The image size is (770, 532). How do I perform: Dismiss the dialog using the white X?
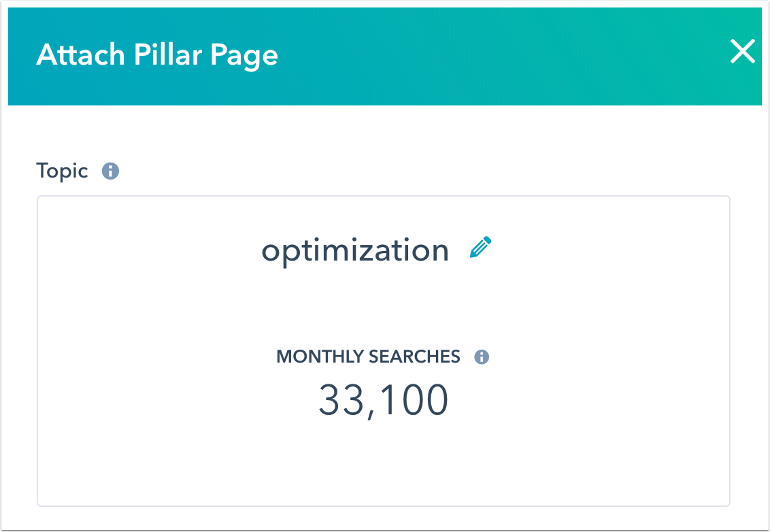pos(742,52)
